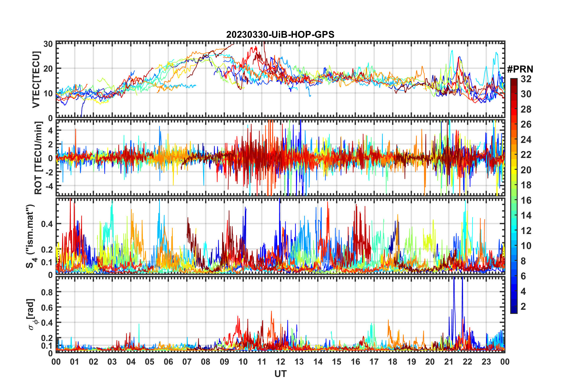Click the ROT [TECU/min] axis label

coord(38,158)
